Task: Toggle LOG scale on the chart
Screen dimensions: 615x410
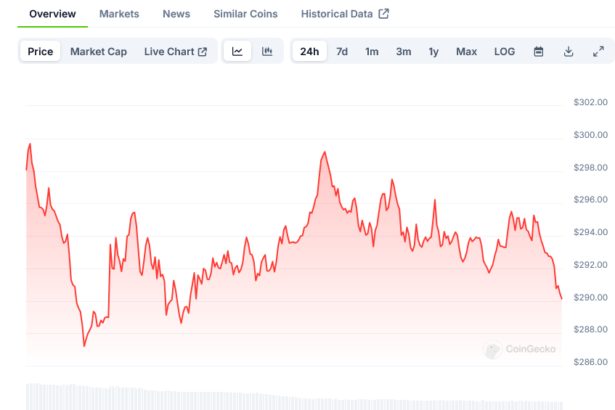Action: point(505,52)
